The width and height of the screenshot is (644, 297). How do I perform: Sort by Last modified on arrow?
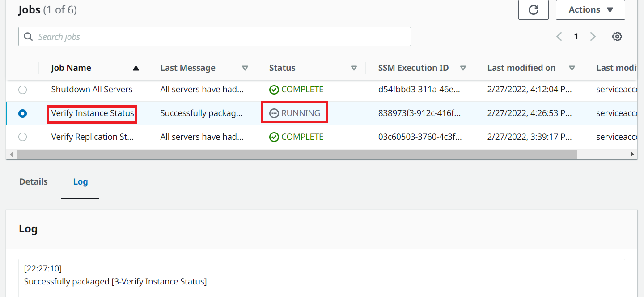[x=572, y=68]
